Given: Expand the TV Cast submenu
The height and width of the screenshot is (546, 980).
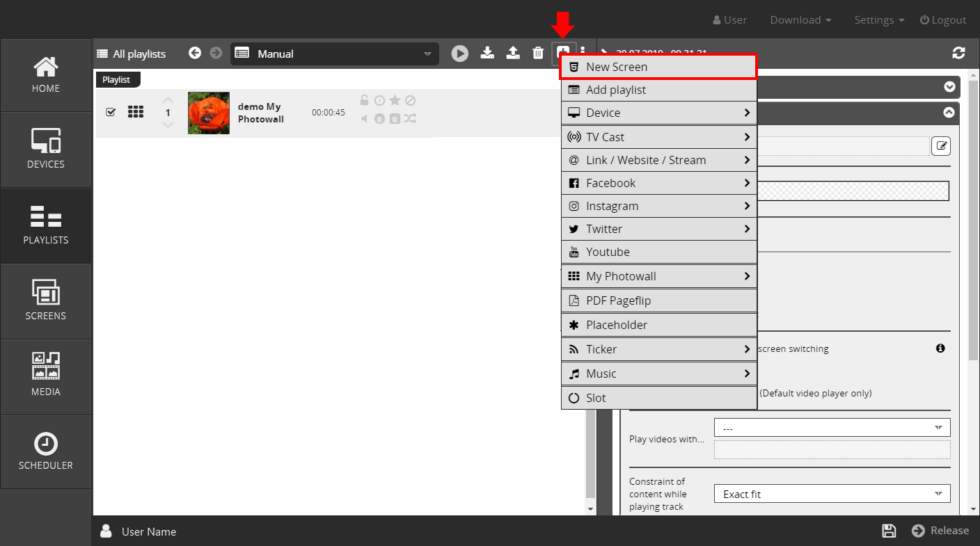Looking at the screenshot, I should tap(658, 137).
